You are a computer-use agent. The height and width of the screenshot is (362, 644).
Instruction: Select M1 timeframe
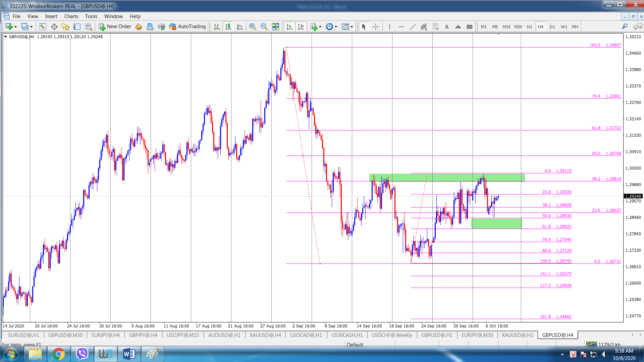483,26
